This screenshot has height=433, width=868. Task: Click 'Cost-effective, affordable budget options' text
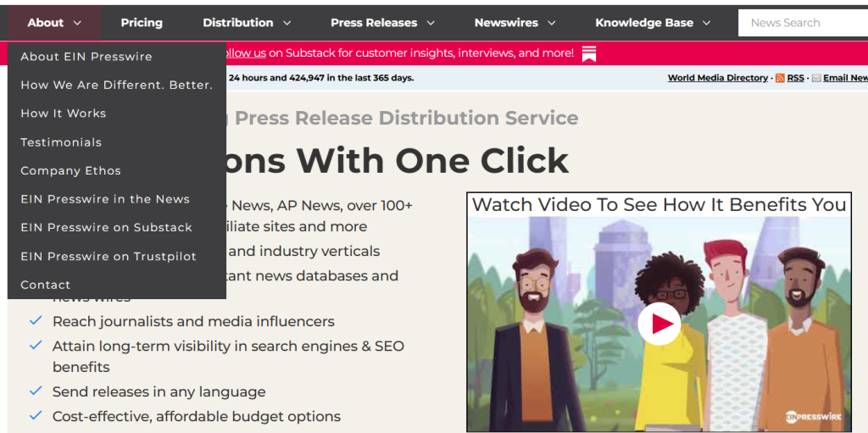[197, 416]
